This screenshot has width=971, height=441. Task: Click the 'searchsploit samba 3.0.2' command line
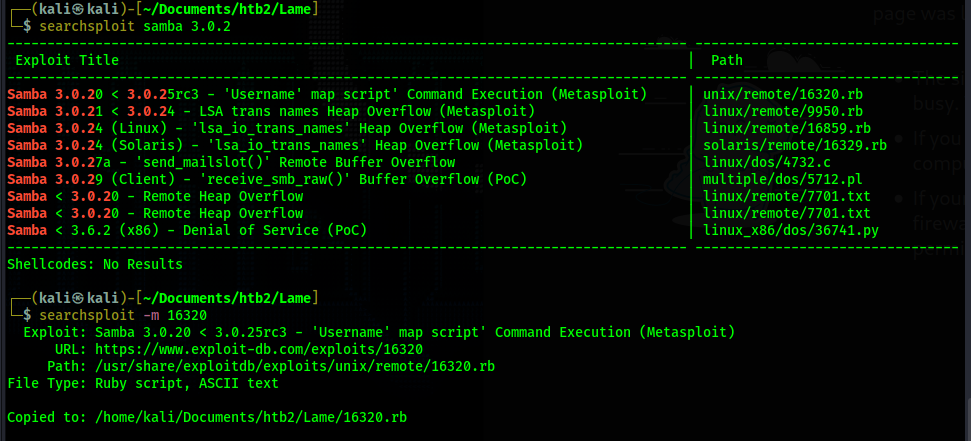tap(136, 27)
